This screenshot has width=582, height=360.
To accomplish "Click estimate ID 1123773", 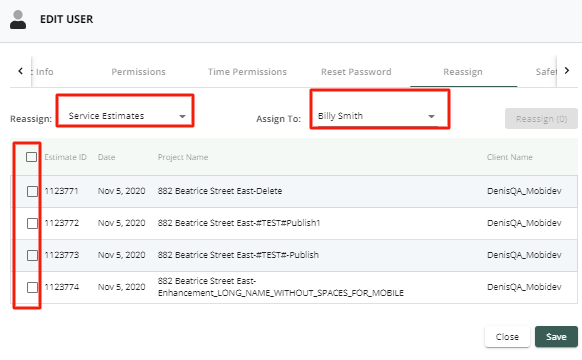I will (62, 255).
